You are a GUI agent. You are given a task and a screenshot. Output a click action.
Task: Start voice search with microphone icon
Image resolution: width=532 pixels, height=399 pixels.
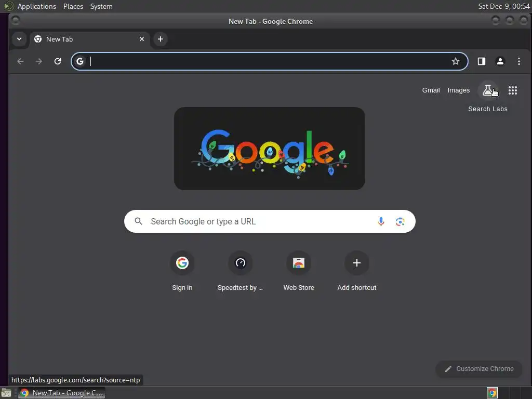pyautogui.click(x=381, y=221)
